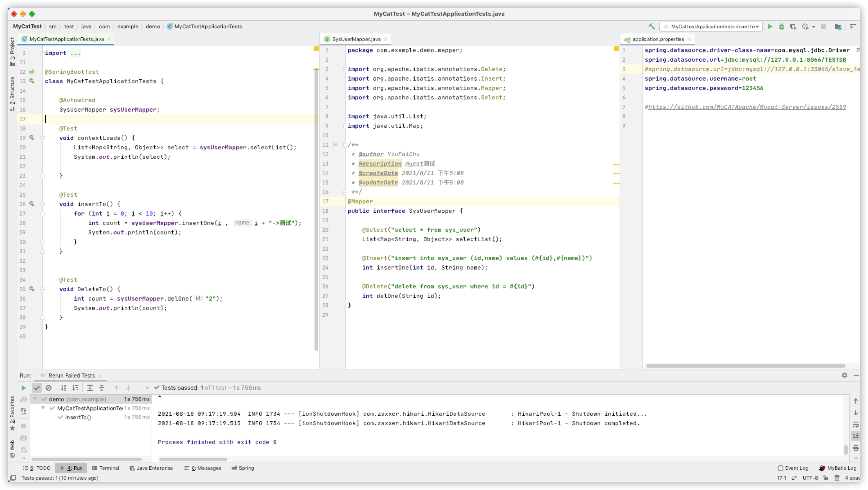This screenshot has height=490, width=868.
Task: Open the Spring tool window
Action: 242,468
